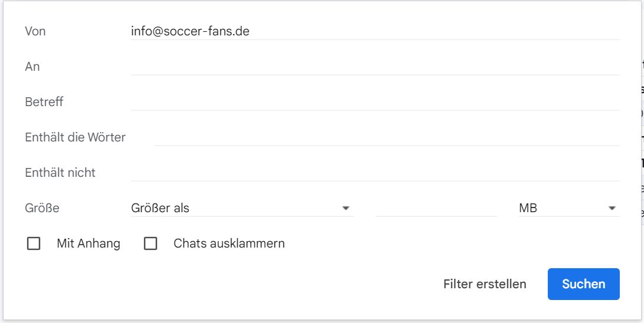Image resolution: width=644 pixels, height=323 pixels.
Task: Click the arrow icon beside the MB unit
Action: pyautogui.click(x=612, y=208)
